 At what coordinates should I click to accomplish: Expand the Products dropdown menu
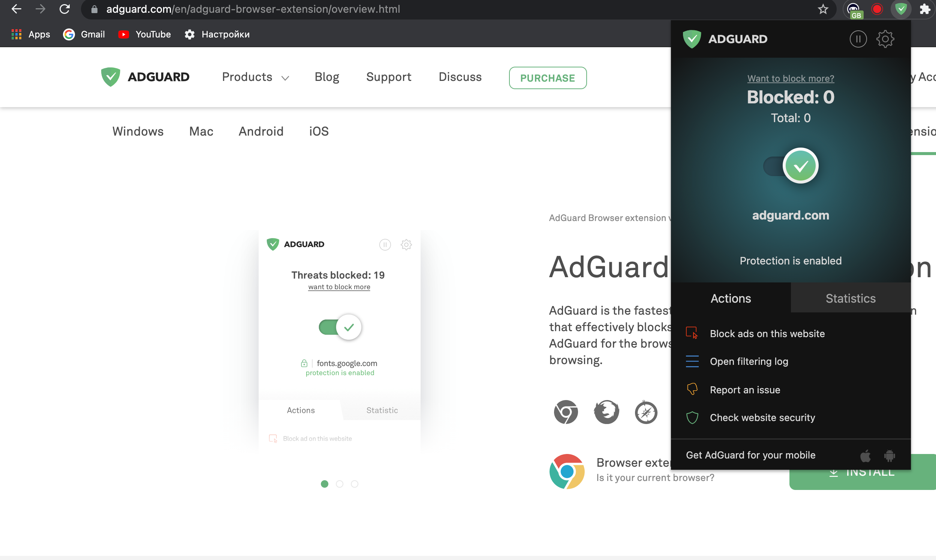tap(256, 77)
